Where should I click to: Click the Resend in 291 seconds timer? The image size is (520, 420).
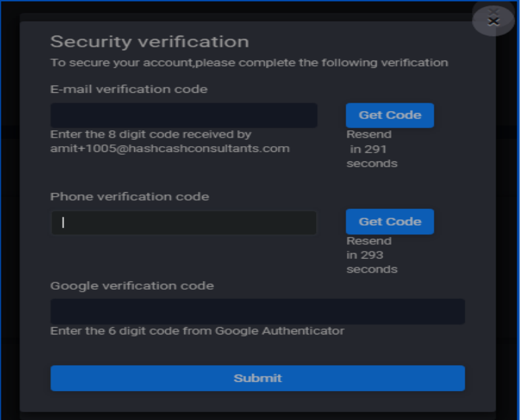click(372, 149)
